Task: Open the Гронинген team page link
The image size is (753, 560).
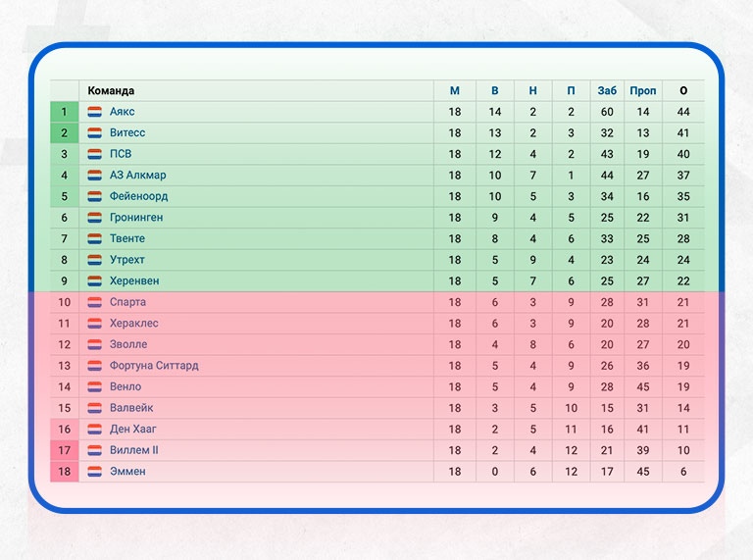Action: [136, 218]
